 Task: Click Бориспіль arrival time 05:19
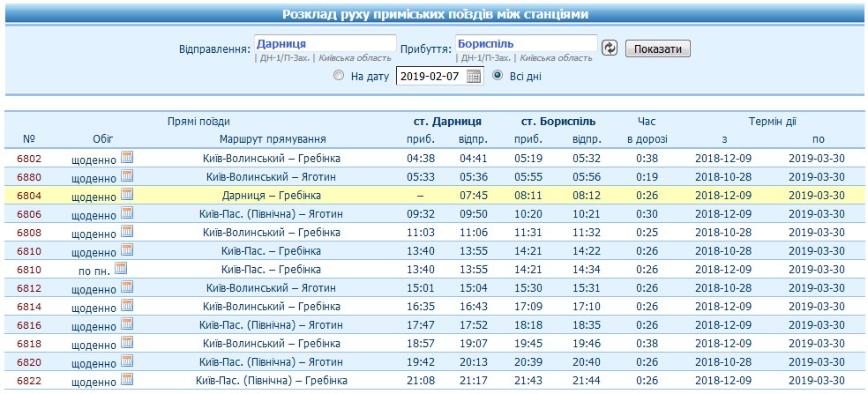pyautogui.click(x=528, y=159)
